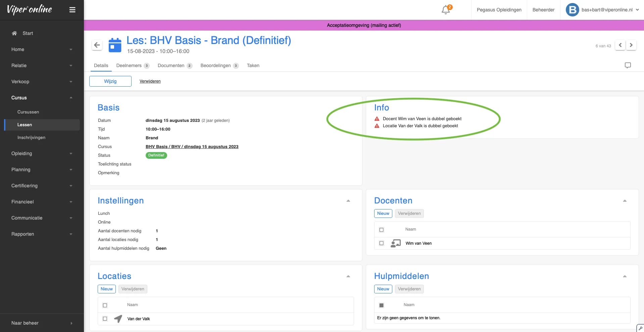Open the BHV Basis cursus link

[192, 147]
